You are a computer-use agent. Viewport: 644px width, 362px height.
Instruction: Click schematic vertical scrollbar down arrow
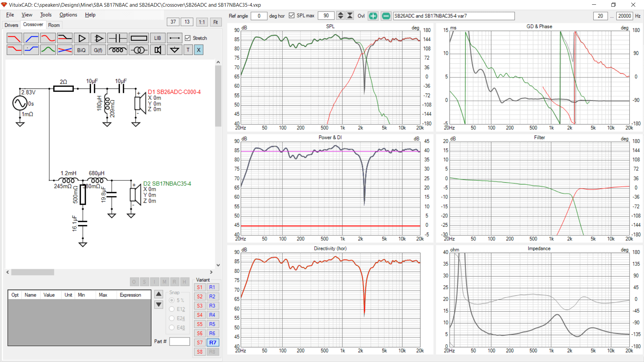tap(218, 265)
